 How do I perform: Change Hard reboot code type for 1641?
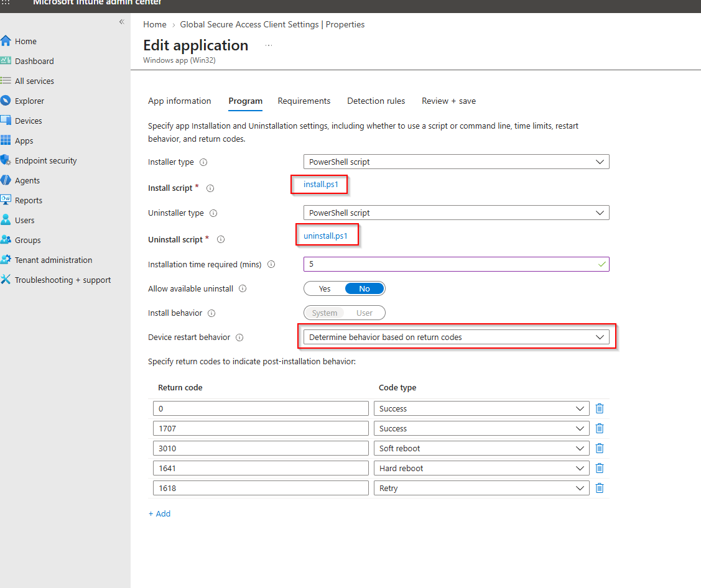(x=481, y=468)
